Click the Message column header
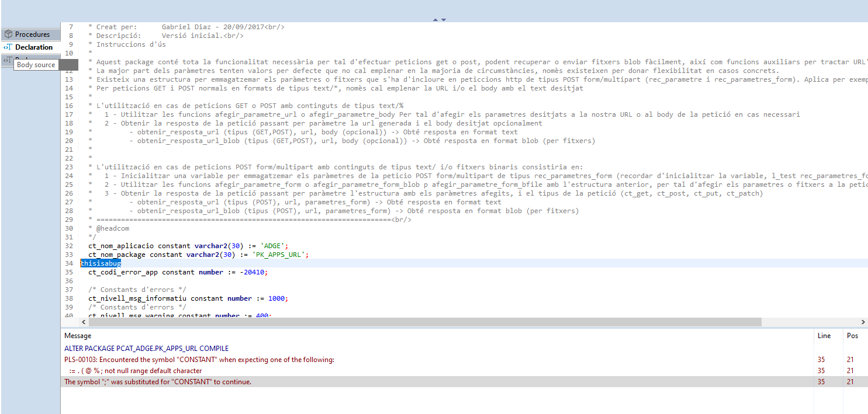This screenshot has height=414, width=868. click(x=76, y=336)
